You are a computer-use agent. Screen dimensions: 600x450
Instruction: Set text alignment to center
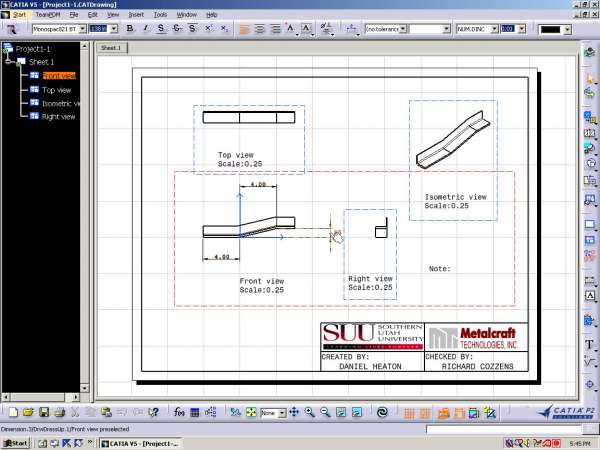click(260, 29)
